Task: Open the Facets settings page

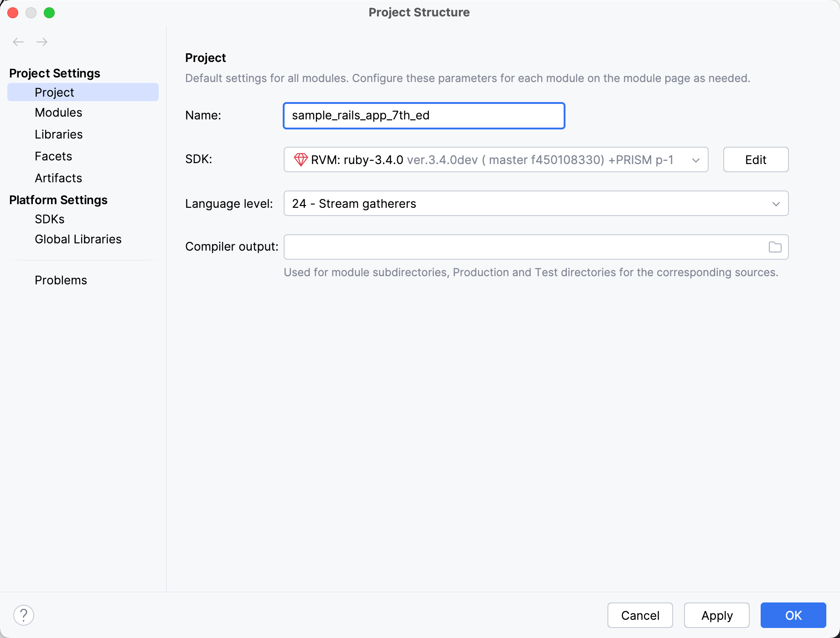Action: [53, 156]
